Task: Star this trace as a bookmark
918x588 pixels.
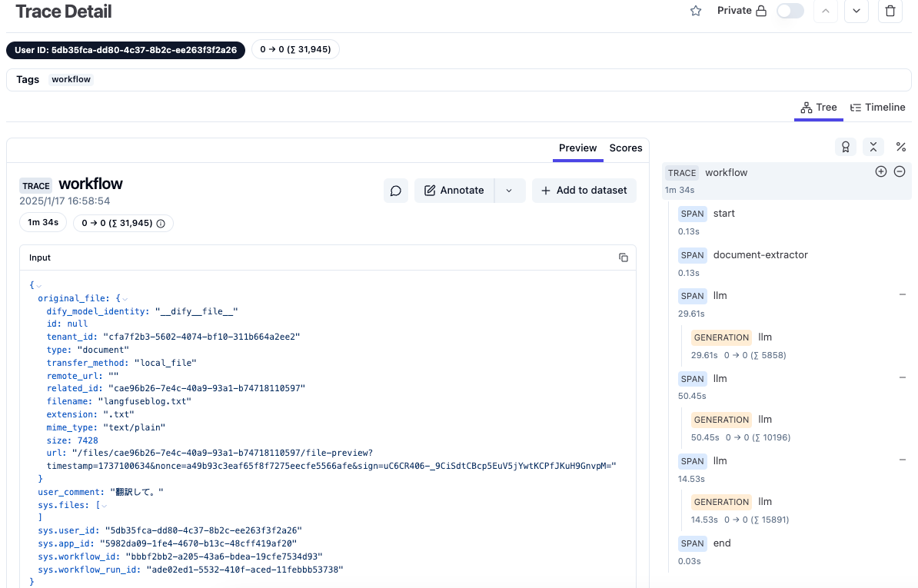Action: click(x=696, y=11)
